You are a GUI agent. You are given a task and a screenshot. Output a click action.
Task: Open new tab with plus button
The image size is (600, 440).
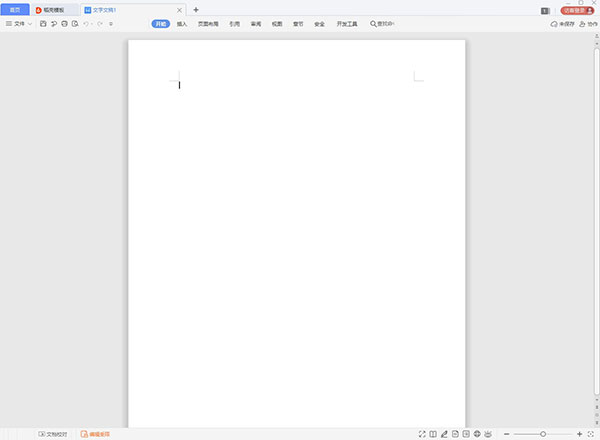tap(196, 9)
